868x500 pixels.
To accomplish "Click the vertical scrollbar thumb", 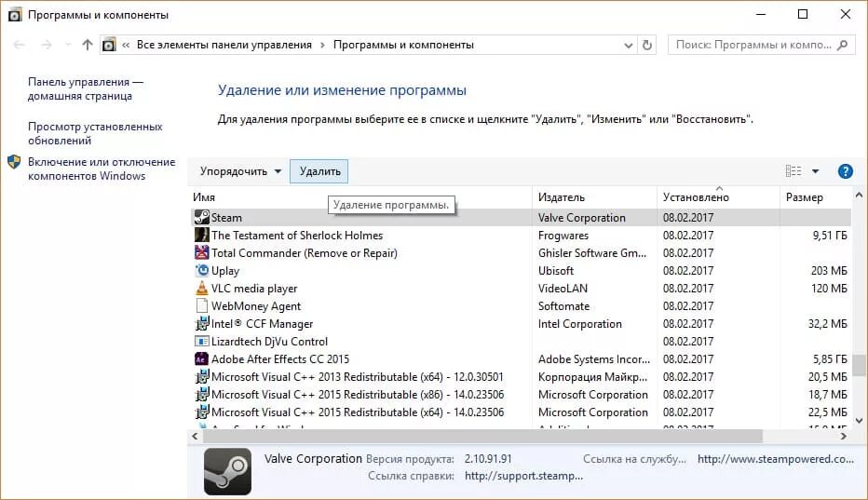I will pos(859,365).
